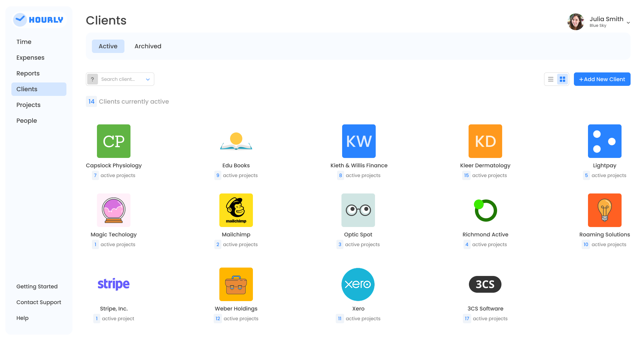644x341 pixels.
Task: Open the Roaming Solutions client name
Action: [605, 235]
